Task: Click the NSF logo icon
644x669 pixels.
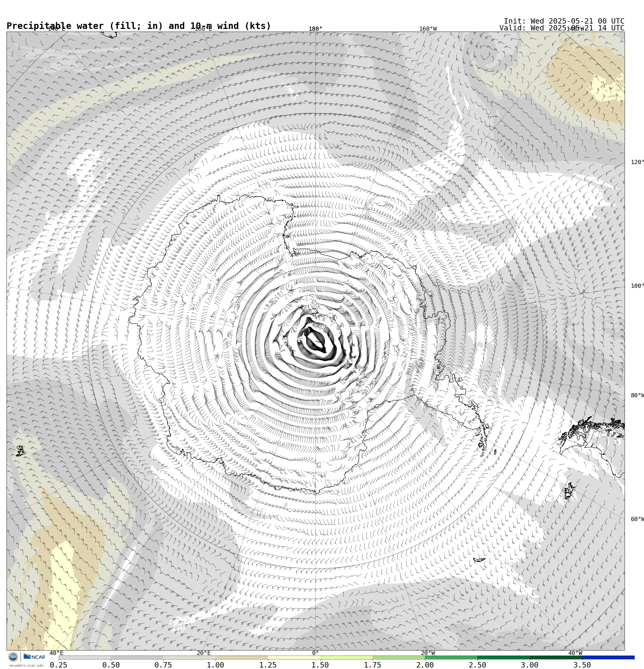Action: pyautogui.click(x=13, y=656)
